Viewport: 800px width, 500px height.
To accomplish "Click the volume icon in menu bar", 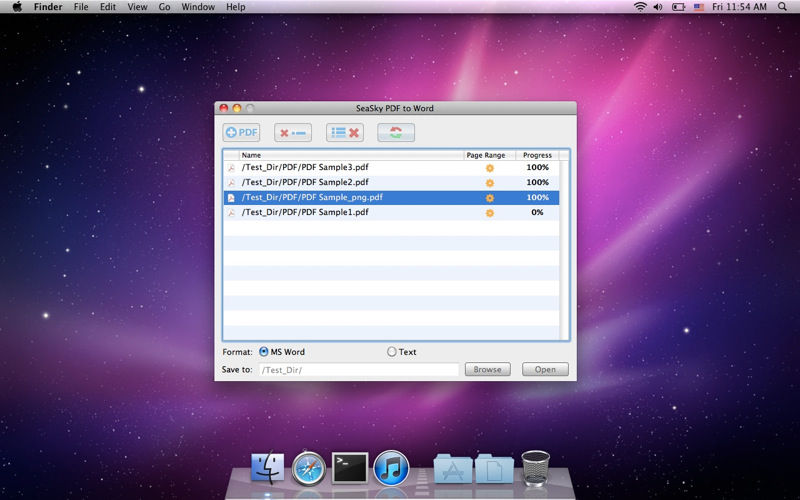I will point(658,7).
